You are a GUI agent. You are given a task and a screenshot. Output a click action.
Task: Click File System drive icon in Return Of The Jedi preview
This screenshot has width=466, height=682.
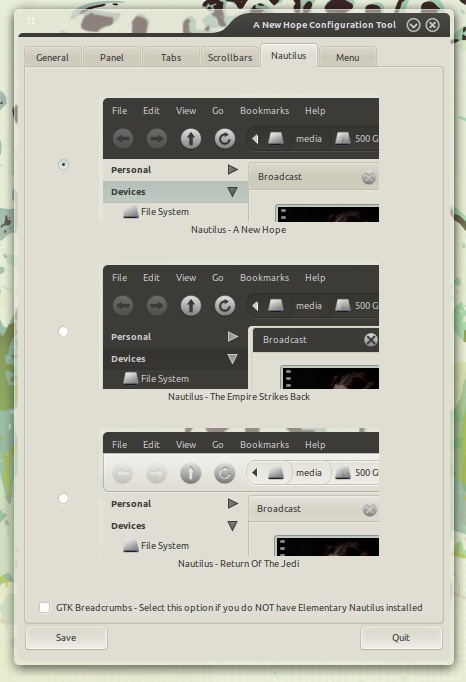point(131,546)
